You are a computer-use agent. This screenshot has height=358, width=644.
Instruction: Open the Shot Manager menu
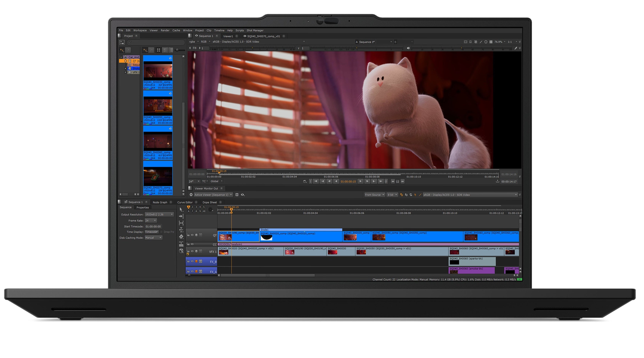(x=255, y=31)
